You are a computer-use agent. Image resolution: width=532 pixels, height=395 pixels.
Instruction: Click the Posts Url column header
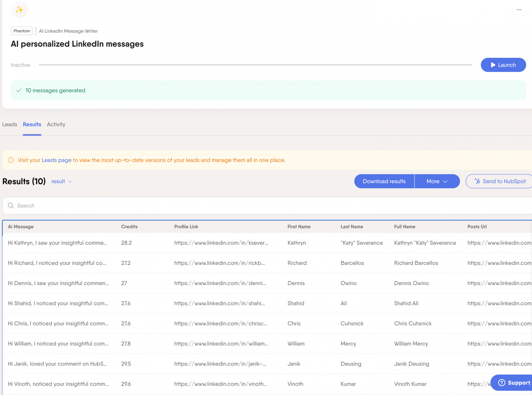tap(477, 226)
